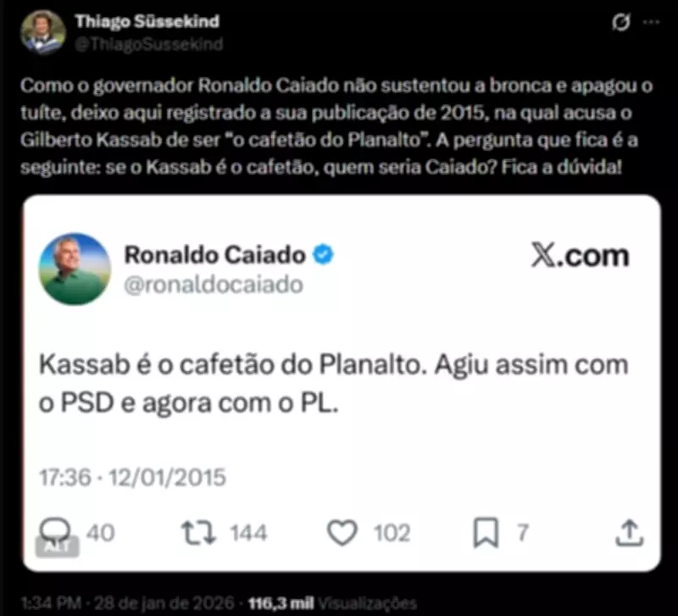Click the X.com logo
Screen dimensions: 678x616
coord(580,256)
